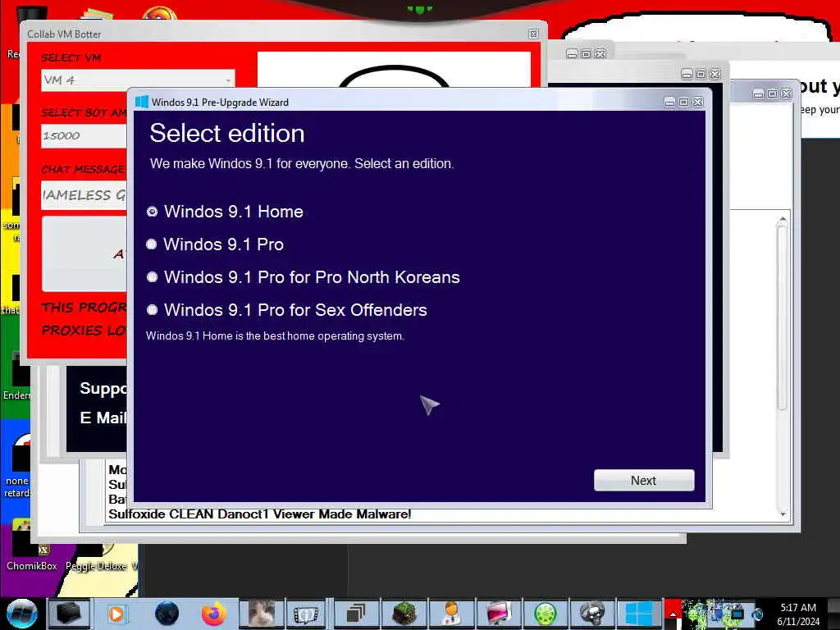Launch Firefox from the taskbar
This screenshot has width=840, height=630.
pyautogui.click(x=214, y=614)
